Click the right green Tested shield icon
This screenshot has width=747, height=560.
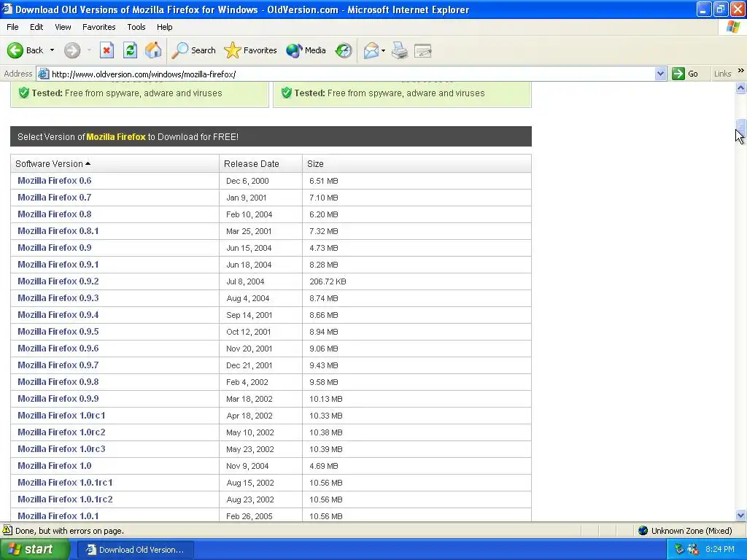coord(286,93)
